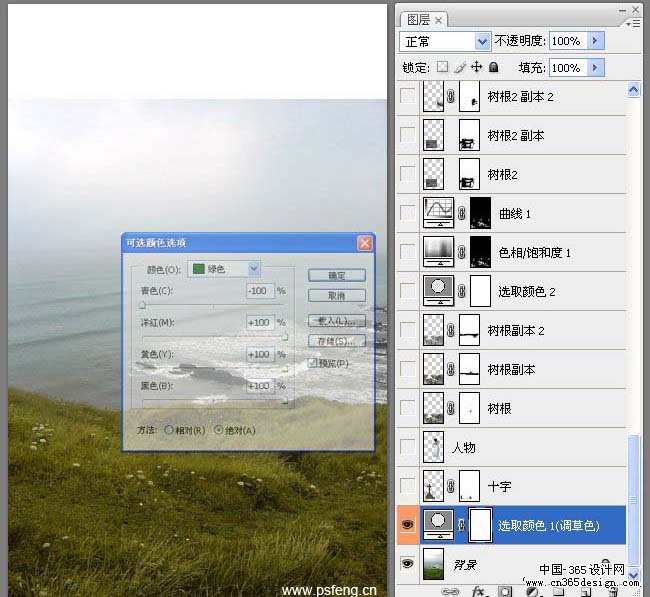Click the mask link chain on 树根副本 layer
The height and width of the screenshot is (597, 650).
point(451,369)
